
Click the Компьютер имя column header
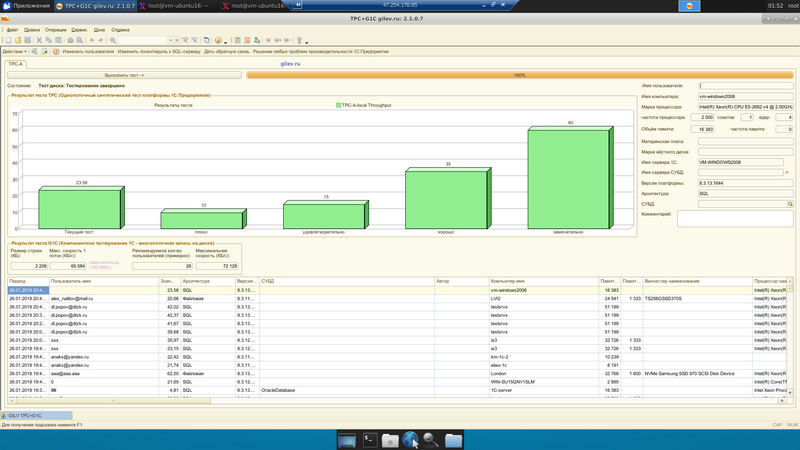(x=543, y=281)
